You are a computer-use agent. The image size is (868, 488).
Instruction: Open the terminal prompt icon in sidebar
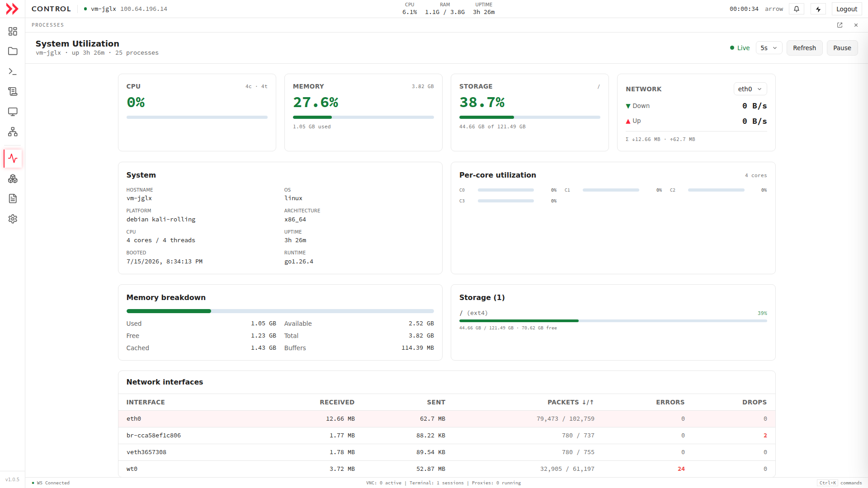click(x=13, y=71)
